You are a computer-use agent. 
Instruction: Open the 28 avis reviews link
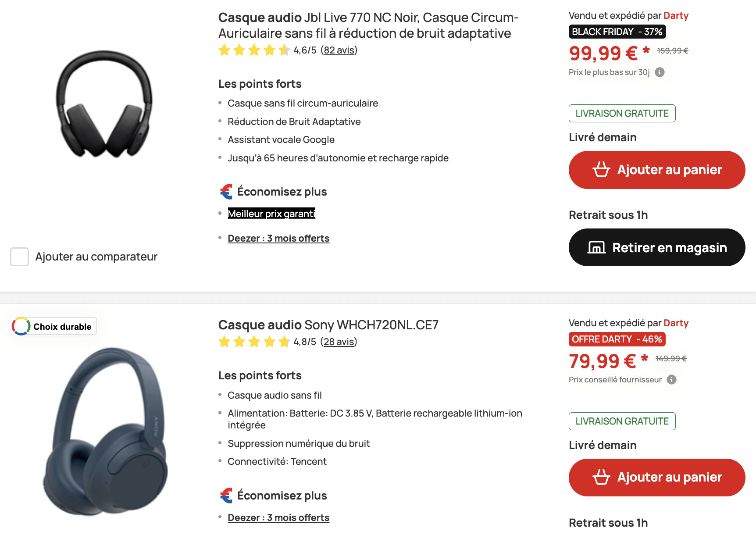(x=339, y=342)
